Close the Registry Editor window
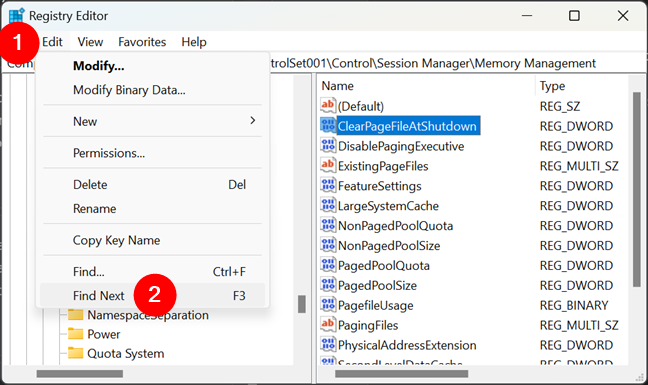 623,16
